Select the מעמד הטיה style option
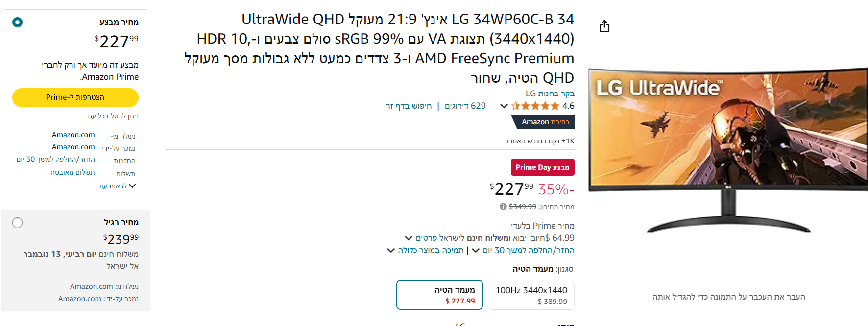This screenshot has width=868, height=326. (439, 295)
